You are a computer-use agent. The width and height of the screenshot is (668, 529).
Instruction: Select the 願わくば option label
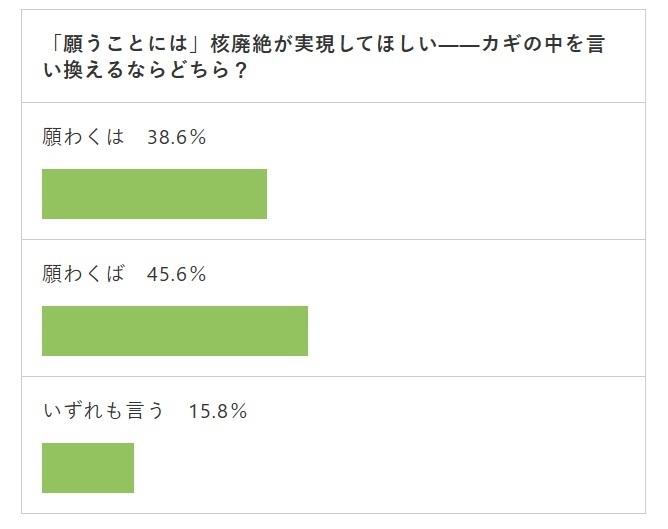click(84, 274)
